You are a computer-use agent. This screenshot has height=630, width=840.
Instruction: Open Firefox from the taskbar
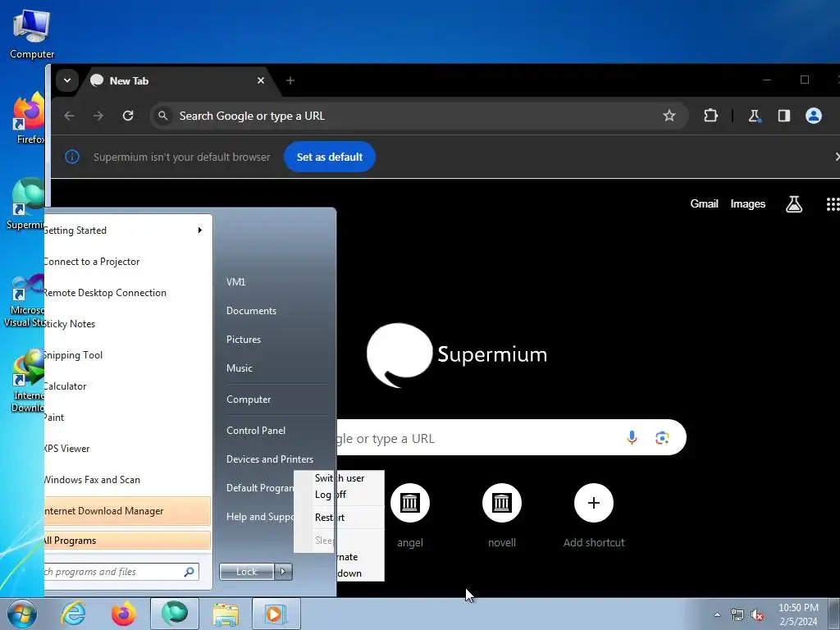click(x=123, y=614)
